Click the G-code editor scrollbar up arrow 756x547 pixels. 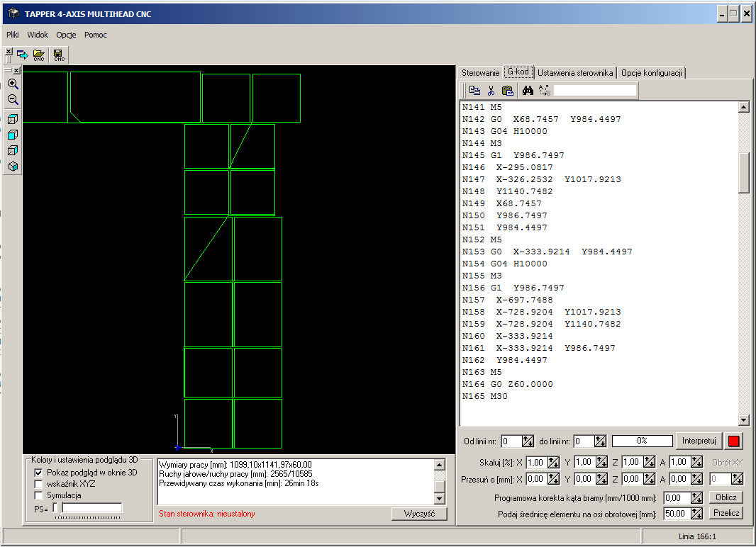tap(743, 108)
